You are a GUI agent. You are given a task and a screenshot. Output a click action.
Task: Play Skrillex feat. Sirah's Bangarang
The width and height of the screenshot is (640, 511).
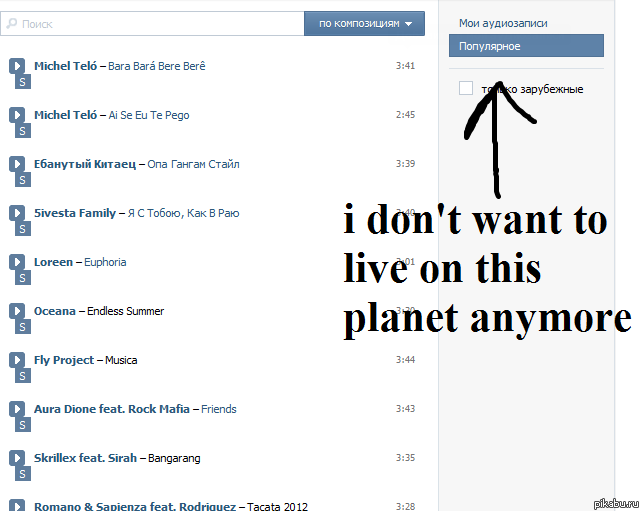coord(17,458)
